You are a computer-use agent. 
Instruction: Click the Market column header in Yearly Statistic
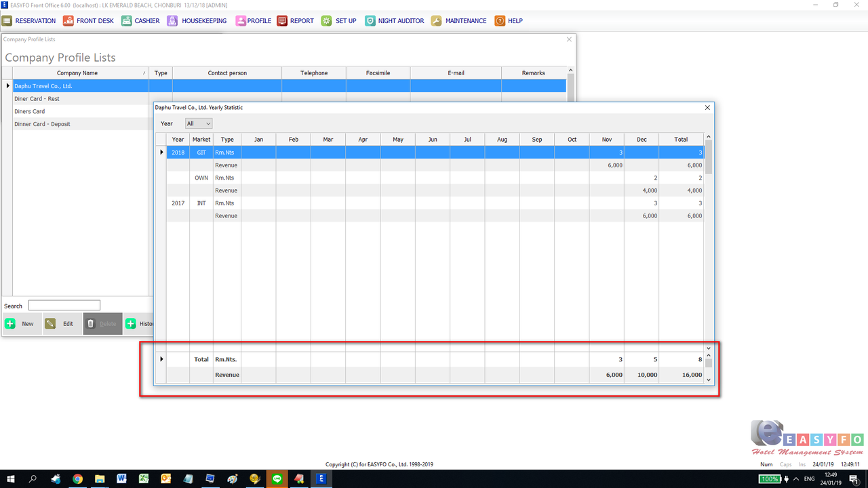201,140
